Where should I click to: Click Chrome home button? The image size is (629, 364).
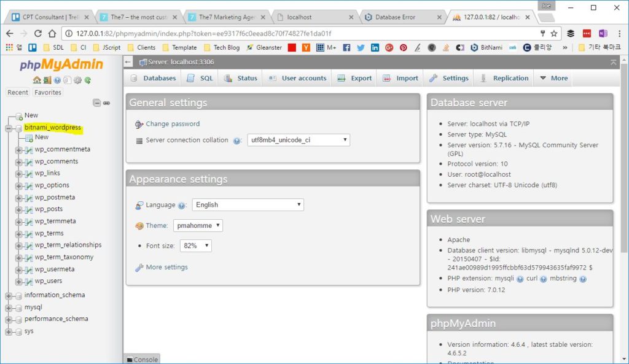tap(52, 33)
